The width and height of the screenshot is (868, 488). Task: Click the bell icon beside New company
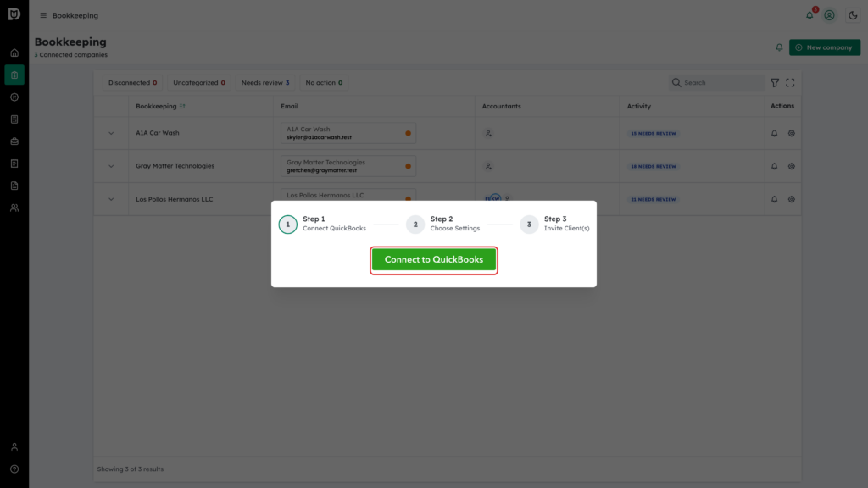[x=779, y=47]
